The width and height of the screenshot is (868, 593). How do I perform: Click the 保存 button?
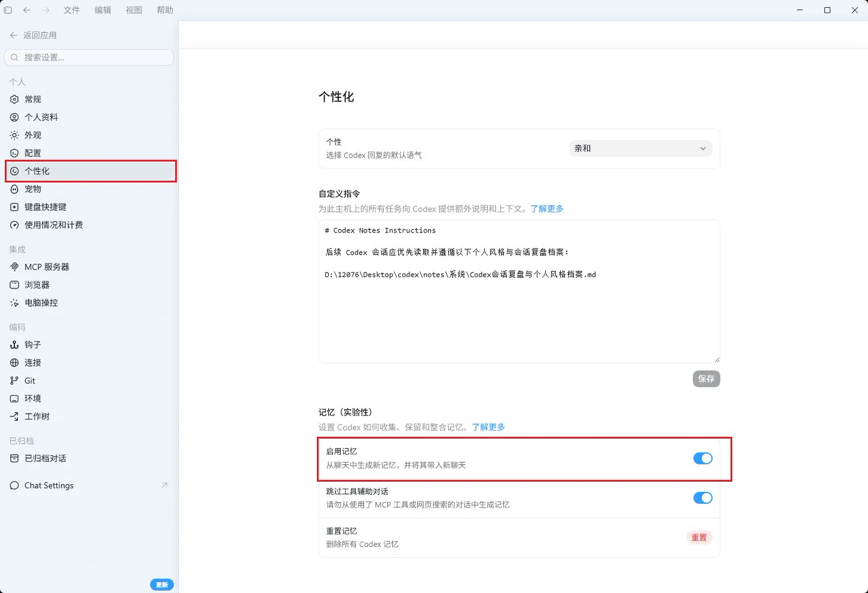point(706,378)
